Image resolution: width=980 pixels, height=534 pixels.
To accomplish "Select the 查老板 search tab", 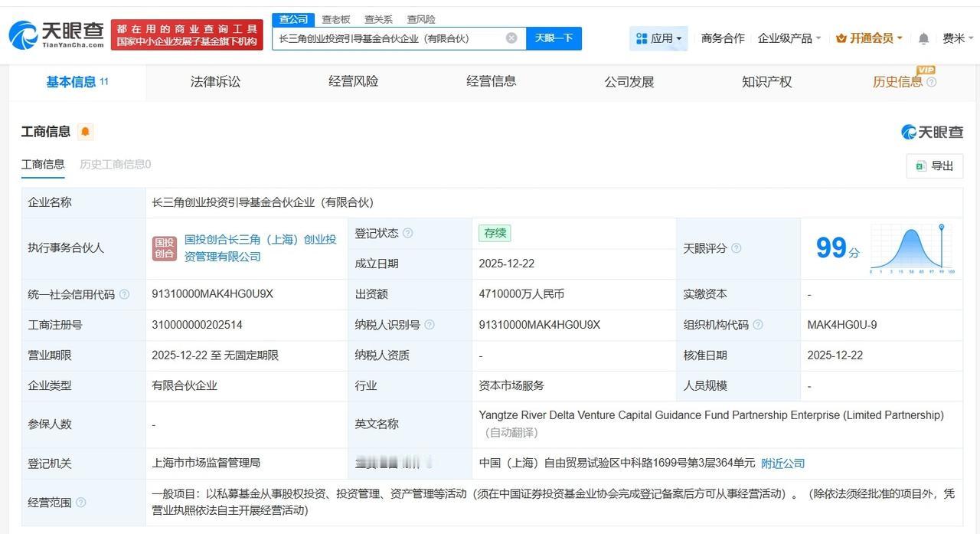I will tap(335, 19).
